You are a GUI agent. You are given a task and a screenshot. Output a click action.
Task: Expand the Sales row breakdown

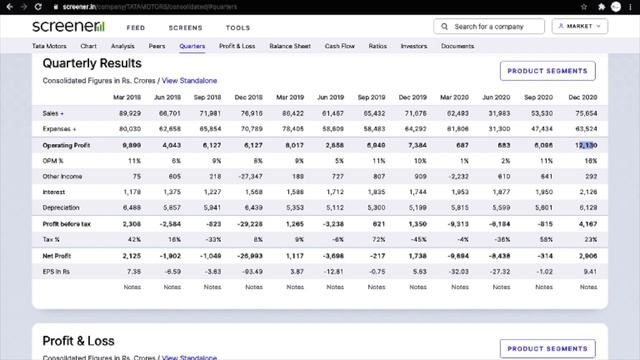53,113
